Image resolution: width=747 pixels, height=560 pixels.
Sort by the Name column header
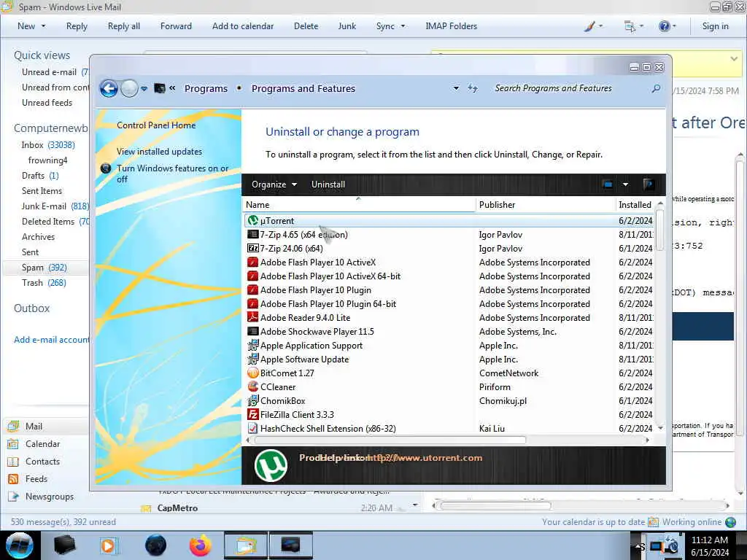pos(359,205)
